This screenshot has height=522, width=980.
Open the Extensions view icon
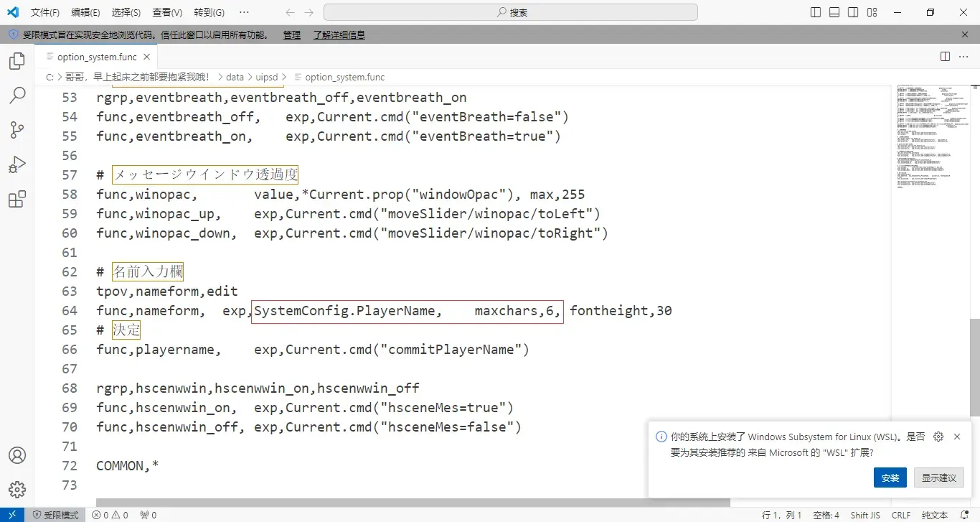pos(17,199)
